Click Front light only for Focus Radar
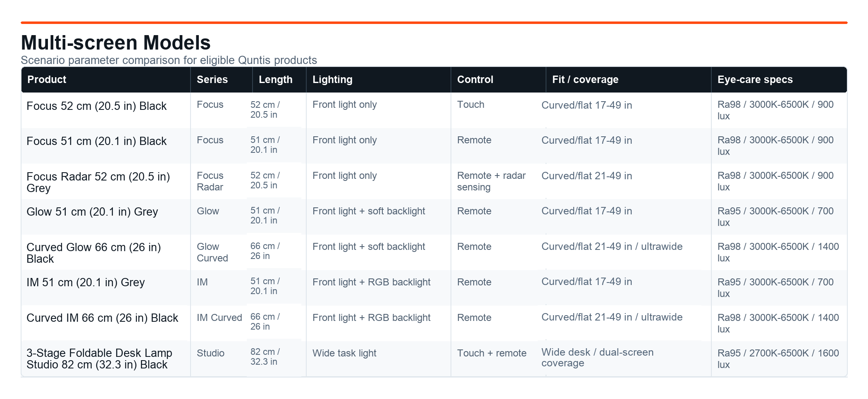The height and width of the screenshot is (399, 868). [345, 176]
